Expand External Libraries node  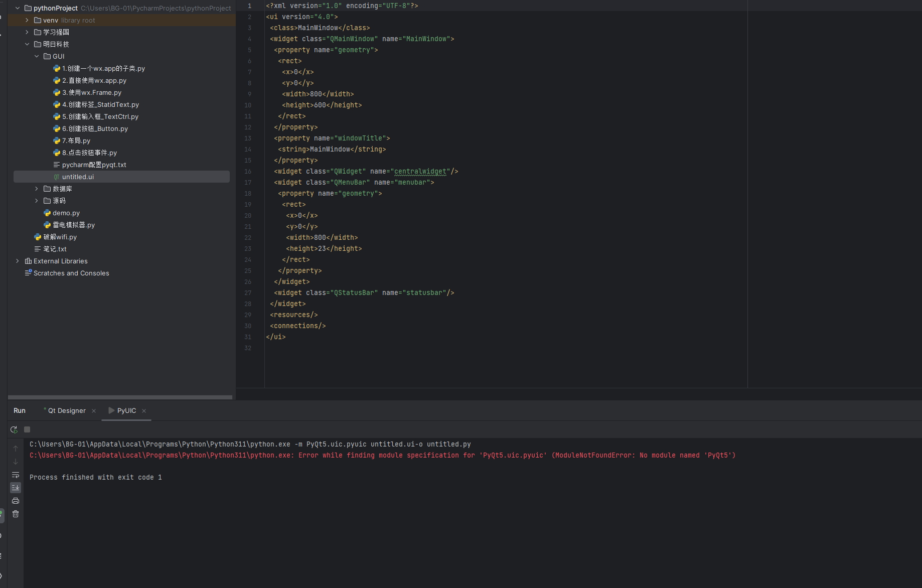tap(18, 261)
